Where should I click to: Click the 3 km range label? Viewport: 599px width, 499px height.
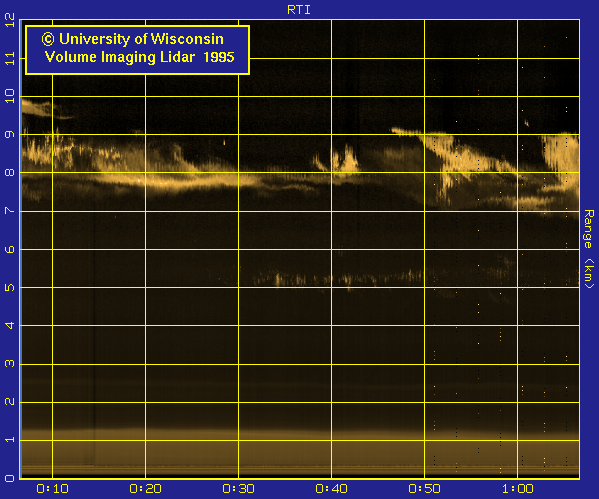(10, 363)
